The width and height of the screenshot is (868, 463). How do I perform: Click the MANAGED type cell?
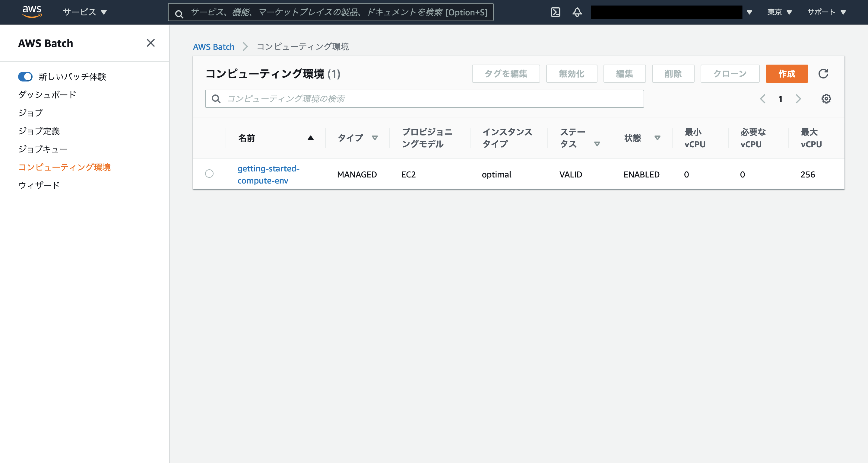click(357, 174)
